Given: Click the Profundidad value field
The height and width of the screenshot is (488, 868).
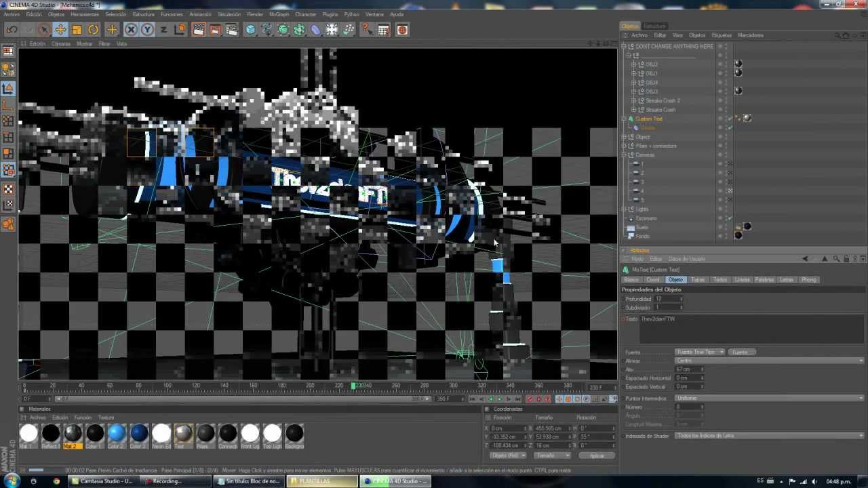Looking at the screenshot, I should click(x=667, y=299).
